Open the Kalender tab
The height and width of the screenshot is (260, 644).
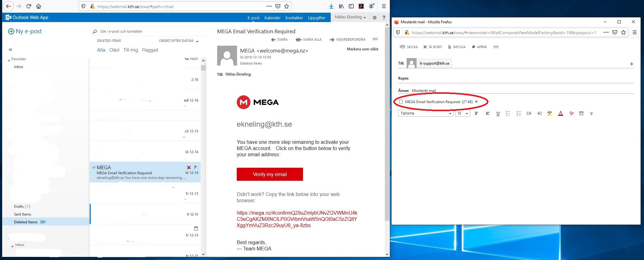point(273,18)
